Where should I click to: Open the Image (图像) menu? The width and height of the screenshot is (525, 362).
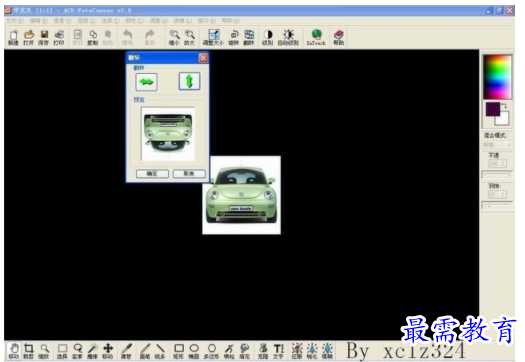(x=87, y=21)
